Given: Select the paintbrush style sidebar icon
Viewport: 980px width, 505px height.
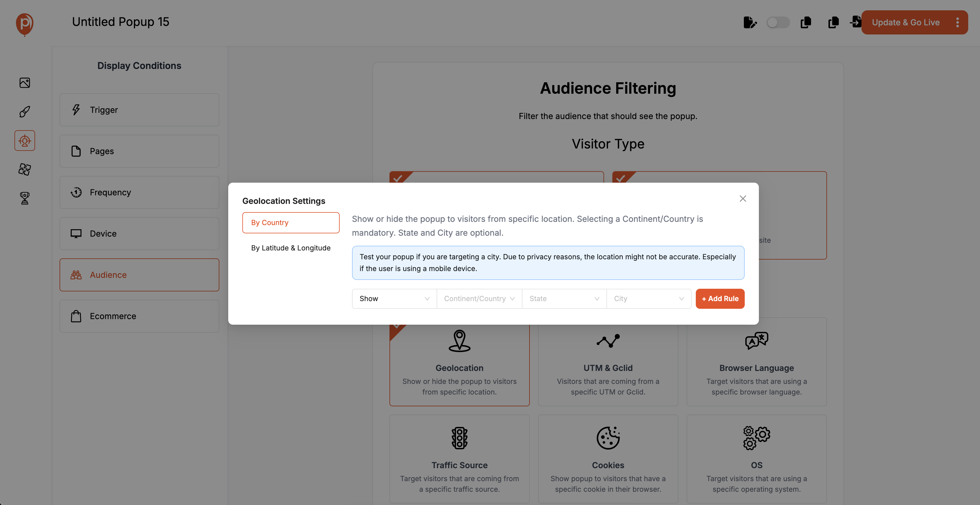Looking at the screenshot, I should pos(25,112).
